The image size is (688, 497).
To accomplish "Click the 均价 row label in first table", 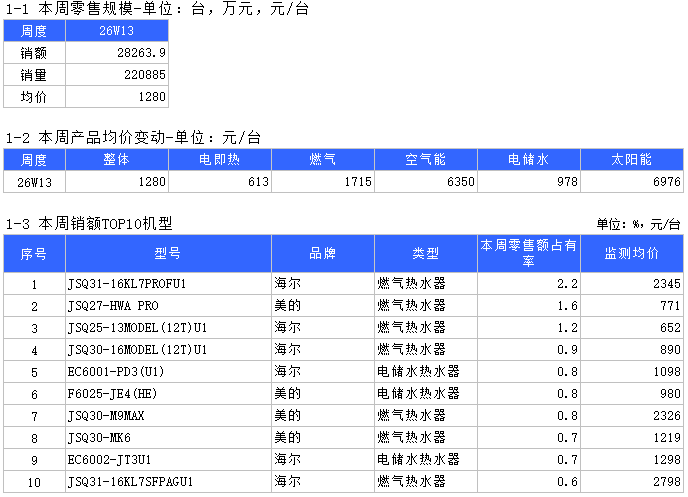I will click(x=34, y=97).
